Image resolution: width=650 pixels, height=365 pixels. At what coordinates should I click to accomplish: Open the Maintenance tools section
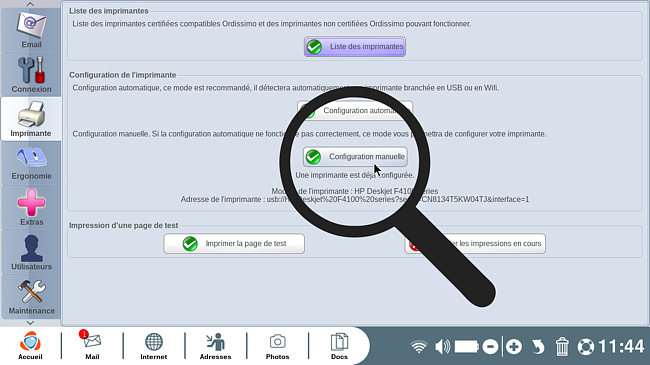[31, 297]
